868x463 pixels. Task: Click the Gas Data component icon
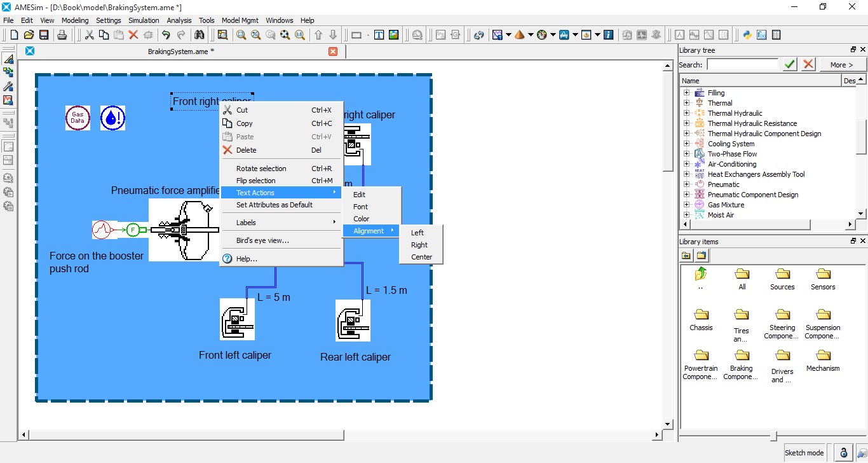click(78, 118)
